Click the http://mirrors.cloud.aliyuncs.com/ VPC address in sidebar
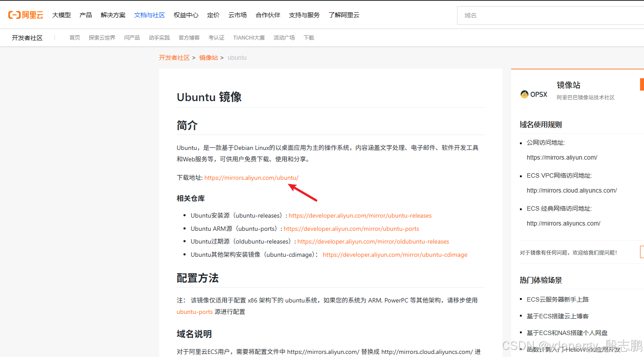This screenshot has width=644, height=357. point(572,190)
